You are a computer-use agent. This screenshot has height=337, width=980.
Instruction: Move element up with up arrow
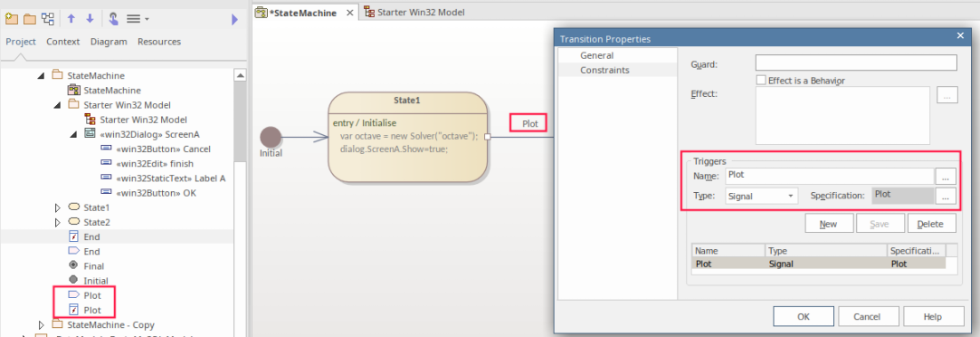71,19
